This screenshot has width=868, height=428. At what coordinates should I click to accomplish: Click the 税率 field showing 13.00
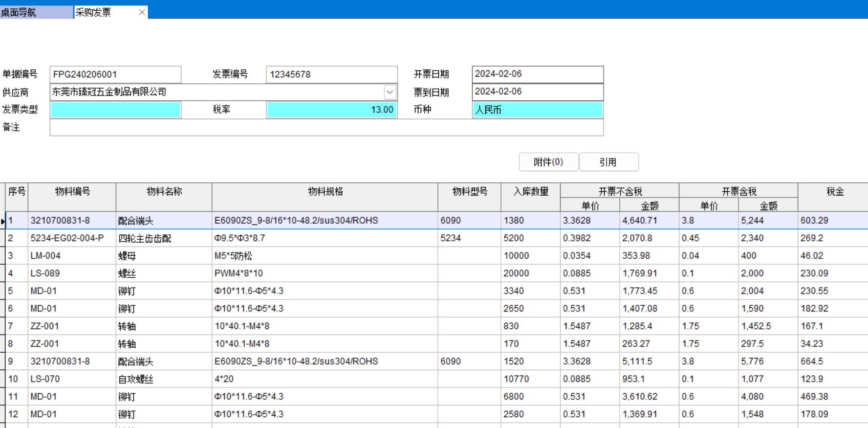click(331, 110)
